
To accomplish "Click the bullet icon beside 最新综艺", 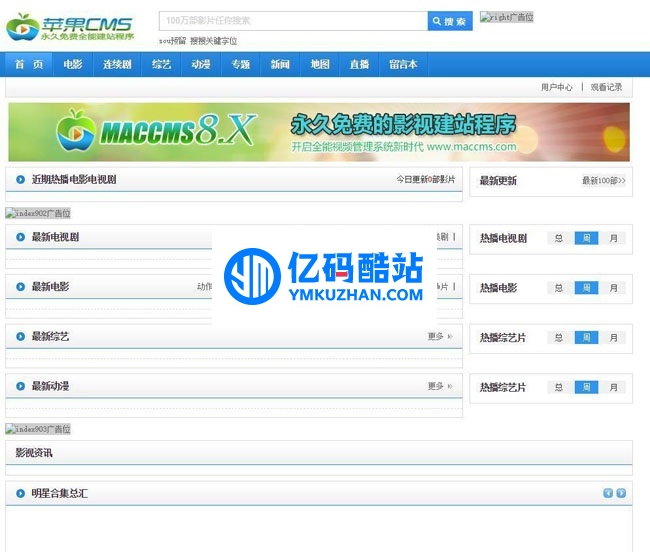I will [20, 337].
